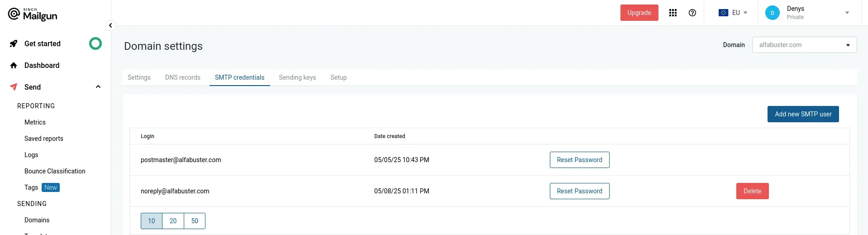Click Add new SMTP user button
This screenshot has width=868, height=235.
803,114
